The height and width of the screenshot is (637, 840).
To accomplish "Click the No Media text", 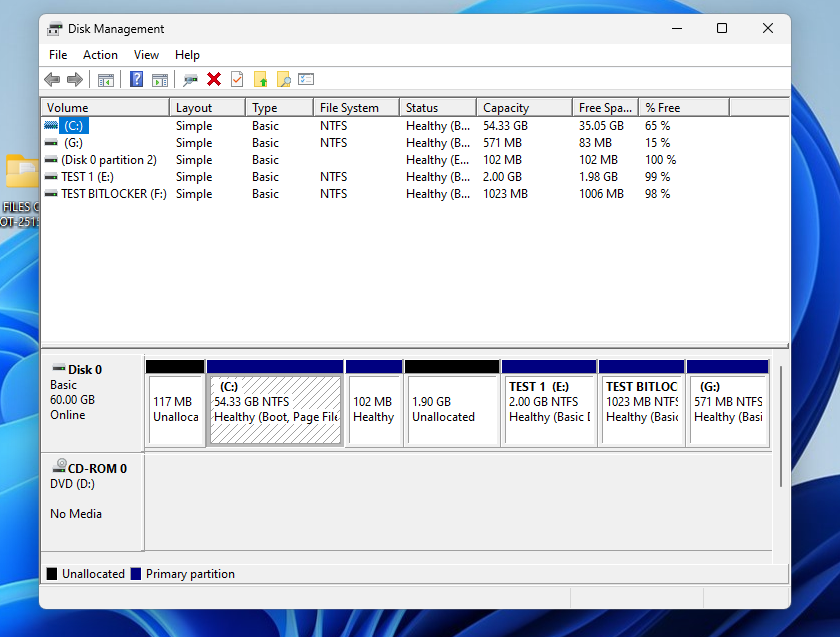I will click(76, 514).
